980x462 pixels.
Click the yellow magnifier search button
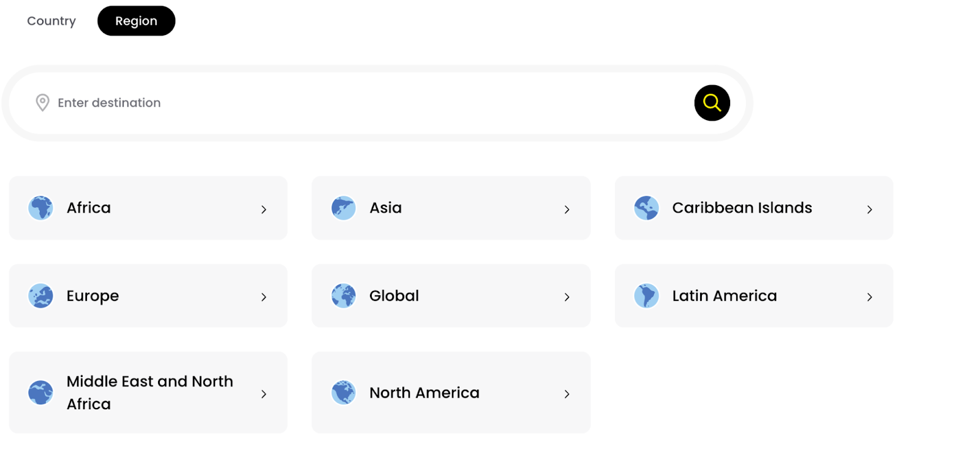click(x=712, y=103)
